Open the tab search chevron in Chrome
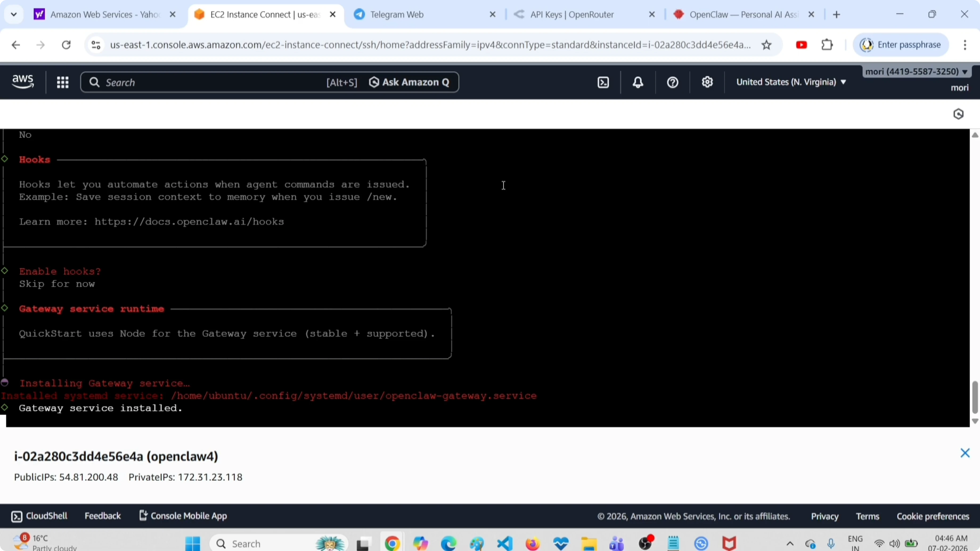 (14, 14)
